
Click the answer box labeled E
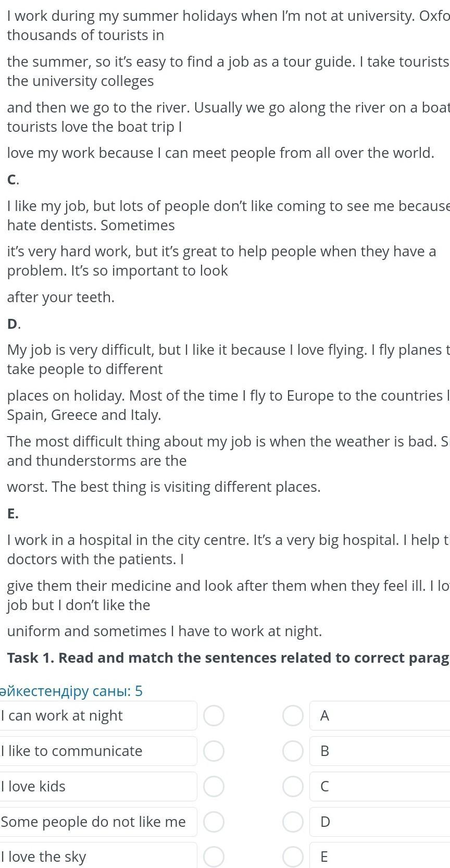point(380,857)
